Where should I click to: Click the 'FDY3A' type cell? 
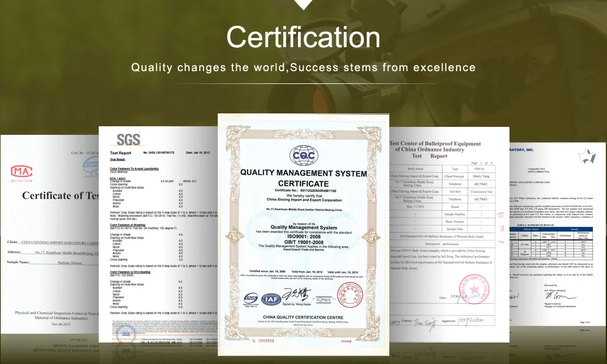click(481, 169)
